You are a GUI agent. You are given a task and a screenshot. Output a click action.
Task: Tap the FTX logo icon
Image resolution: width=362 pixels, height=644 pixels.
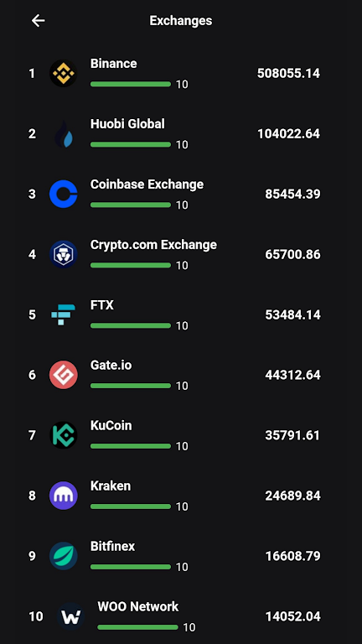point(63,314)
